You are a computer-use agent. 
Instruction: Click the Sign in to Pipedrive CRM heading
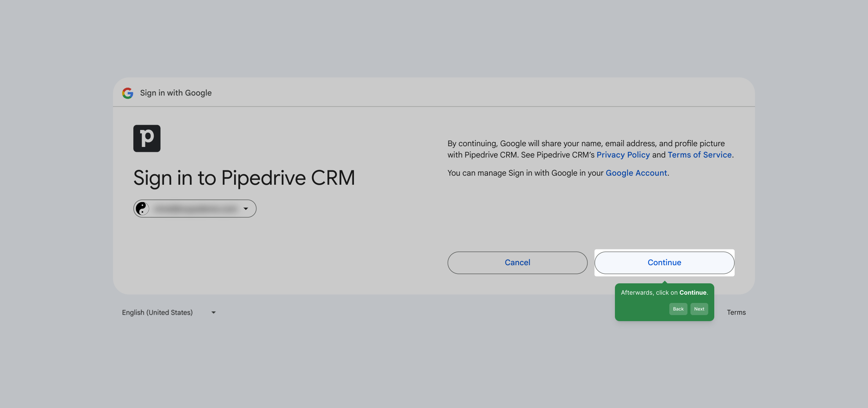(244, 178)
